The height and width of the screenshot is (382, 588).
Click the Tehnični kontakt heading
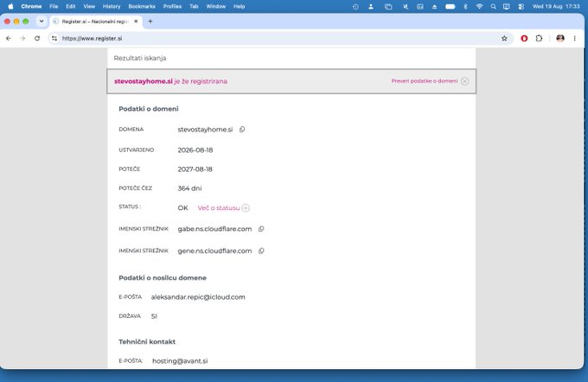tap(147, 342)
